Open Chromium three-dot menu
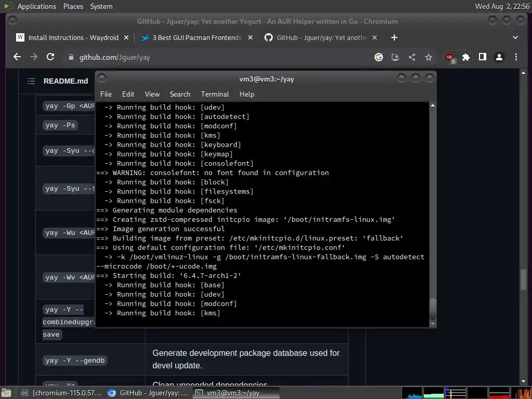532x399 pixels. 516,57
